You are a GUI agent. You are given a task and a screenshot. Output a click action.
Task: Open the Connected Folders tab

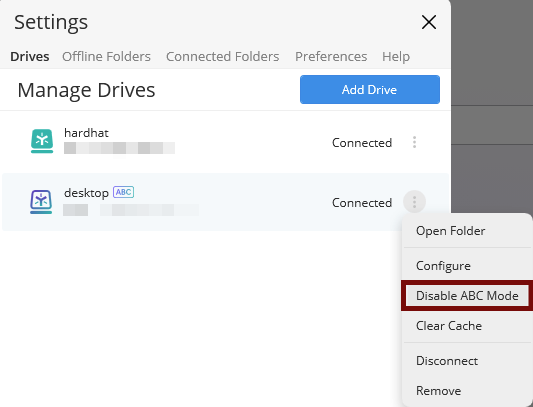click(223, 56)
